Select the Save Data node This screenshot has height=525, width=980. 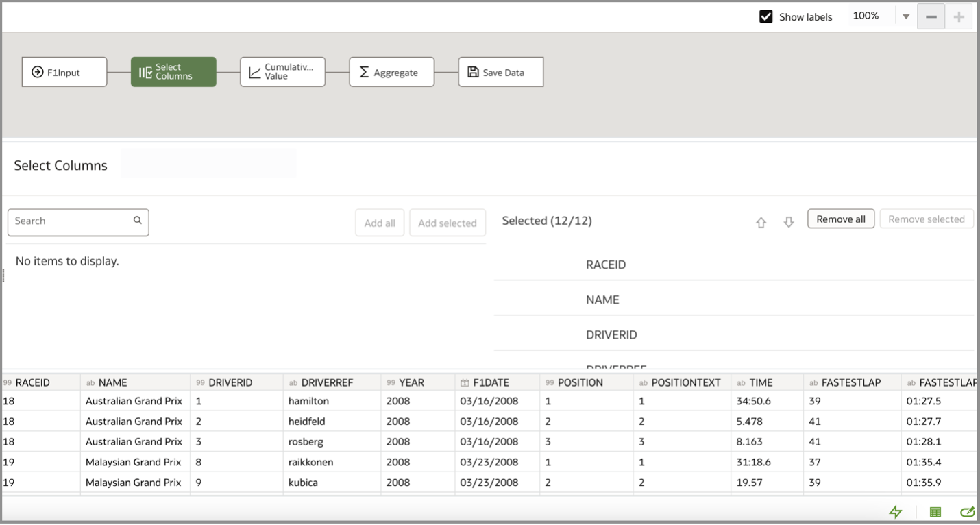pyautogui.click(x=500, y=71)
